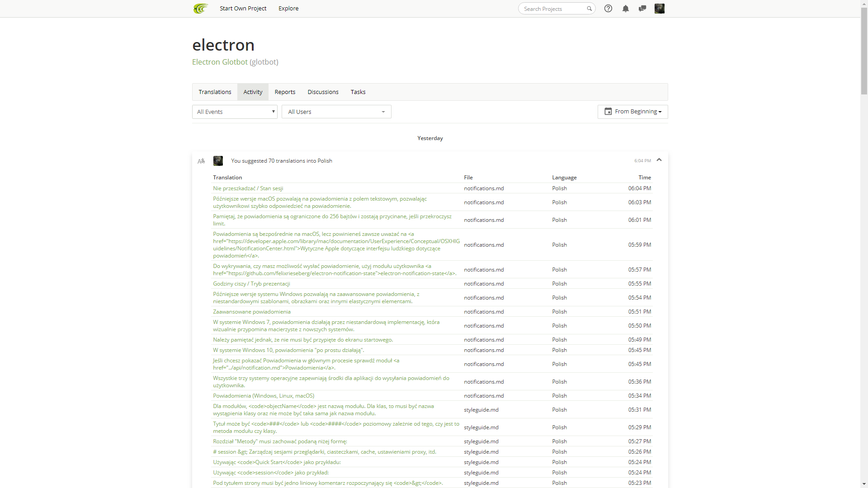Open translation about Windows 10 powiadomienia
Viewport: 868px width, 488px height.
pyautogui.click(x=288, y=350)
